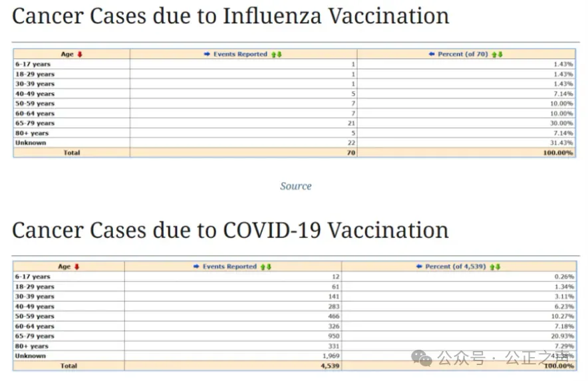This screenshot has height=381, width=588.
Task: Click red sort arrow beside Age in COVID-19 table
Action: pyautogui.click(x=76, y=267)
